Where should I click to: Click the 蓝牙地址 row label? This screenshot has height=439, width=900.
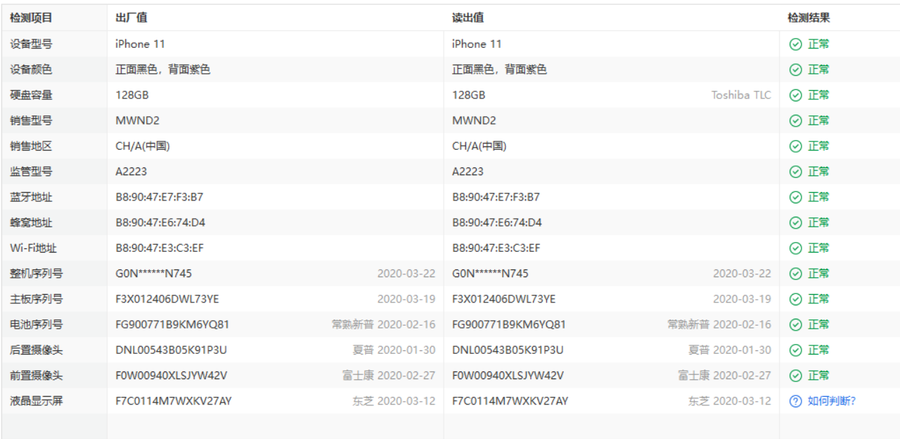point(31,197)
